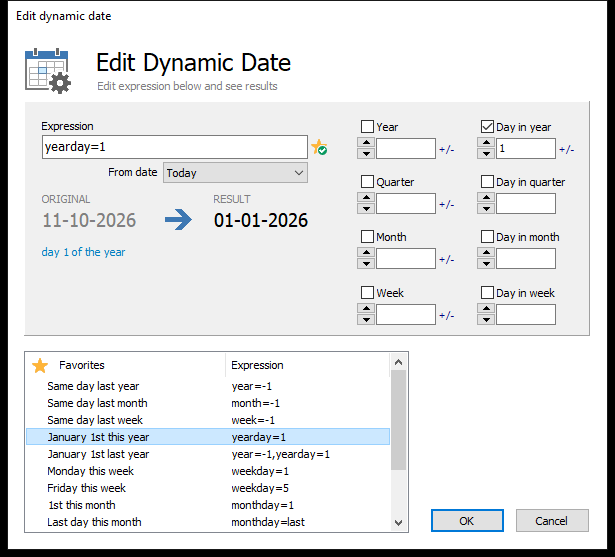Enable the Year checkbox
615x557 pixels.
tap(368, 127)
